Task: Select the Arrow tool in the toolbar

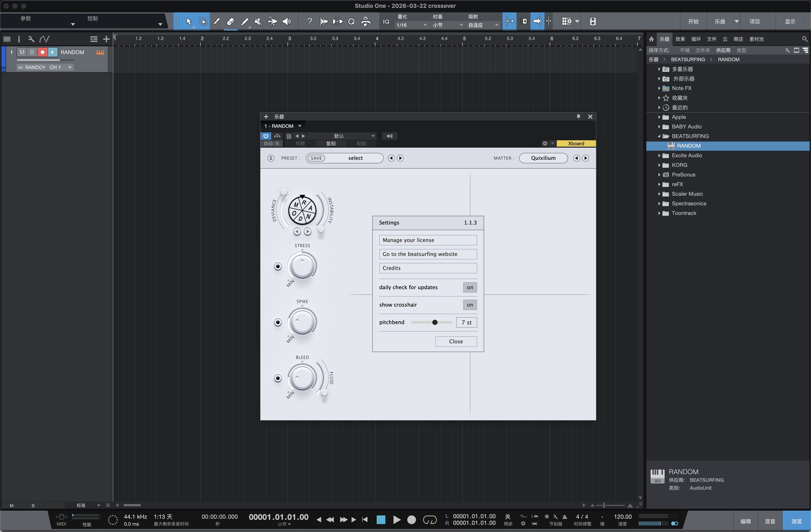Action: (x=189, y=21)
